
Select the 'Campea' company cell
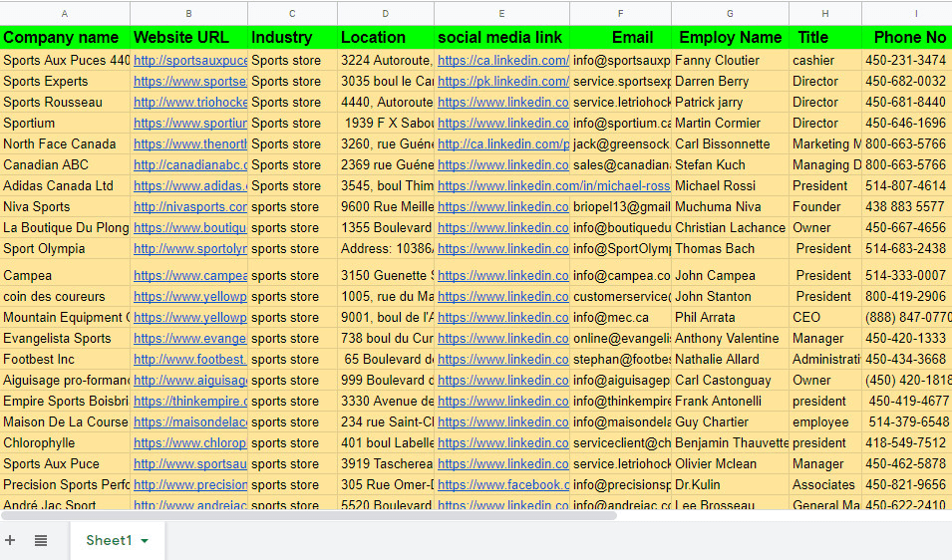[65, 272]
